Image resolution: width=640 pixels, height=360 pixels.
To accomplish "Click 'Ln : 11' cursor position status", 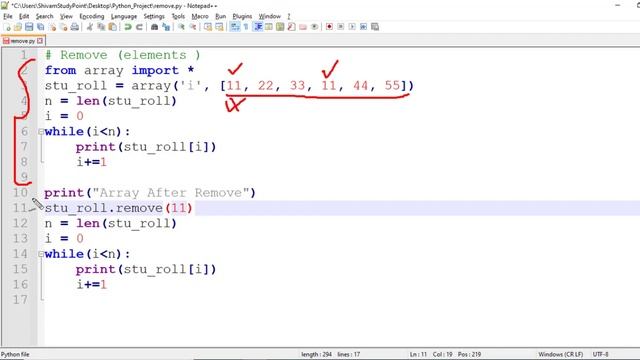I will pyautogui.click(x=418, y=354).
